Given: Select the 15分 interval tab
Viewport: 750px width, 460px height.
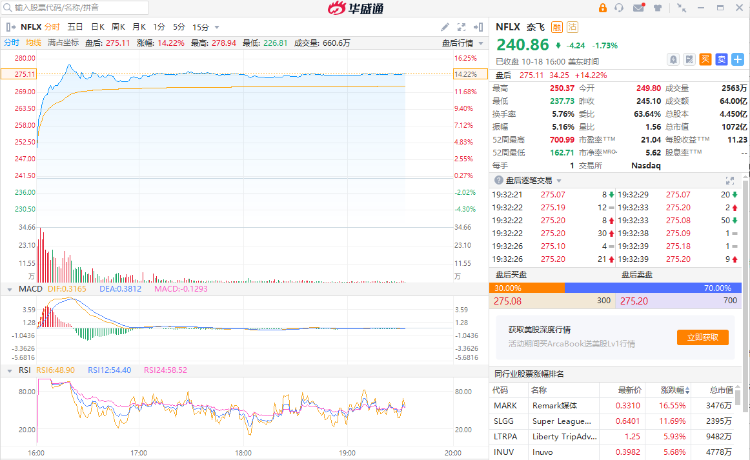Looking at the screenshot, I should coord(200,27).
